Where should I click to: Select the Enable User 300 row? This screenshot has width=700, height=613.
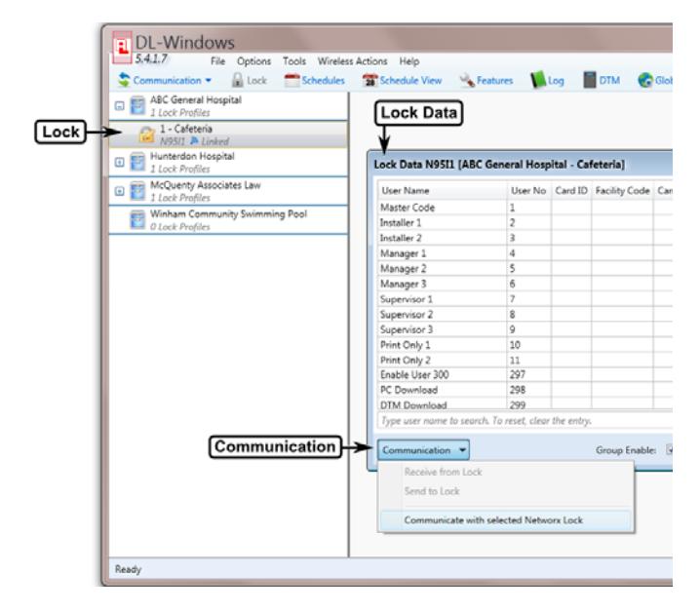[x=525, y=375]
